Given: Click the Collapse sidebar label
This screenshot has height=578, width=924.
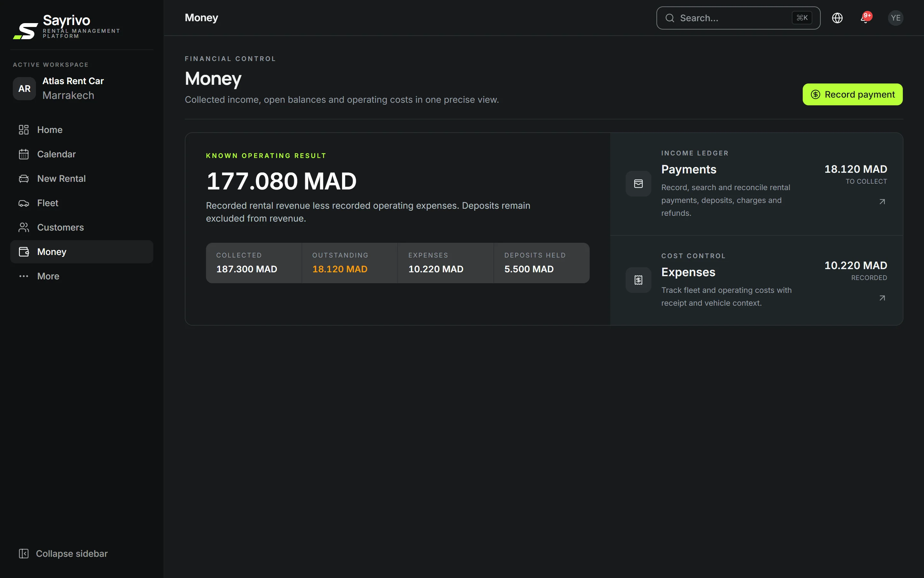Looking at the screenshot, I should pyautogui.click(x=72, y=554).
